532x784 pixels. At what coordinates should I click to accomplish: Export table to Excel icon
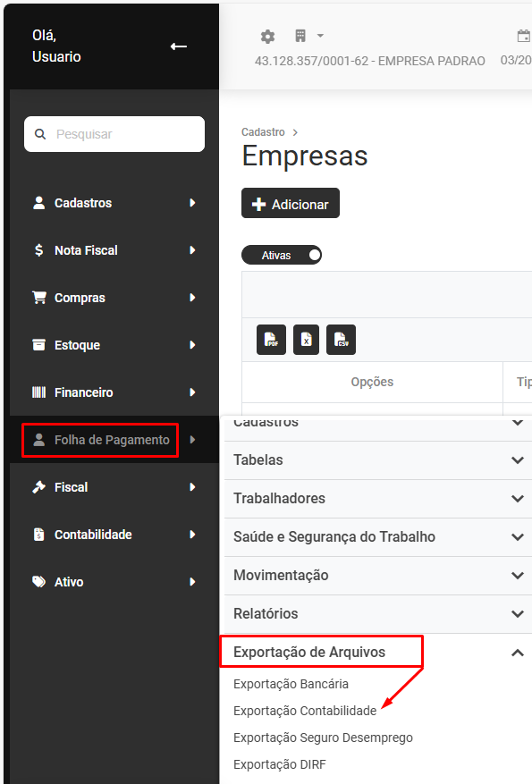(x=306, y=340)
